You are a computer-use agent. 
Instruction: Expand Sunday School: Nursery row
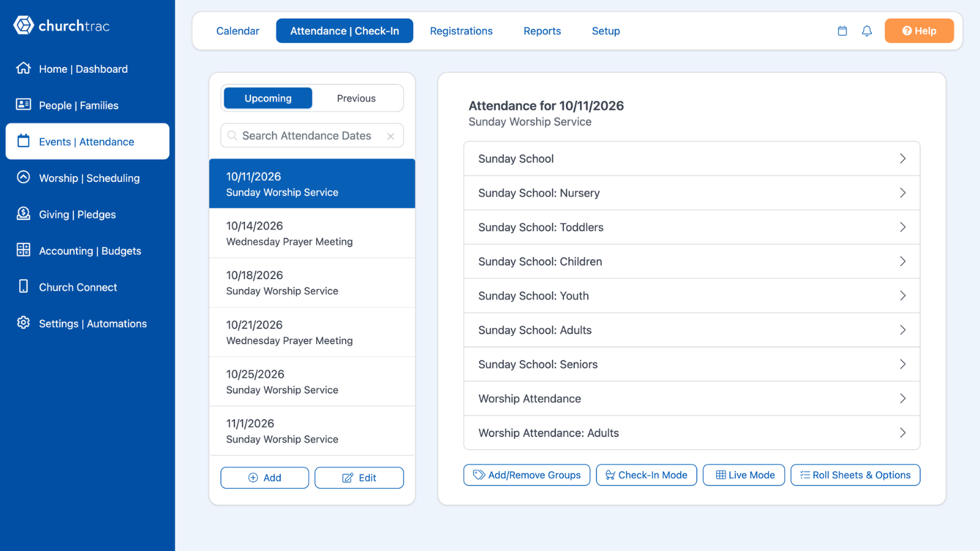pos(692,193)
